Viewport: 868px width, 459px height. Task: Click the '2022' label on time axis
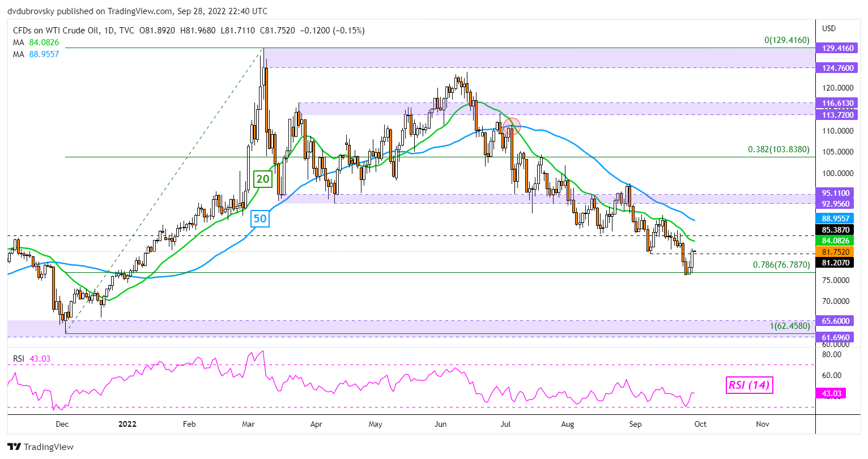click(x=126, y=424)
